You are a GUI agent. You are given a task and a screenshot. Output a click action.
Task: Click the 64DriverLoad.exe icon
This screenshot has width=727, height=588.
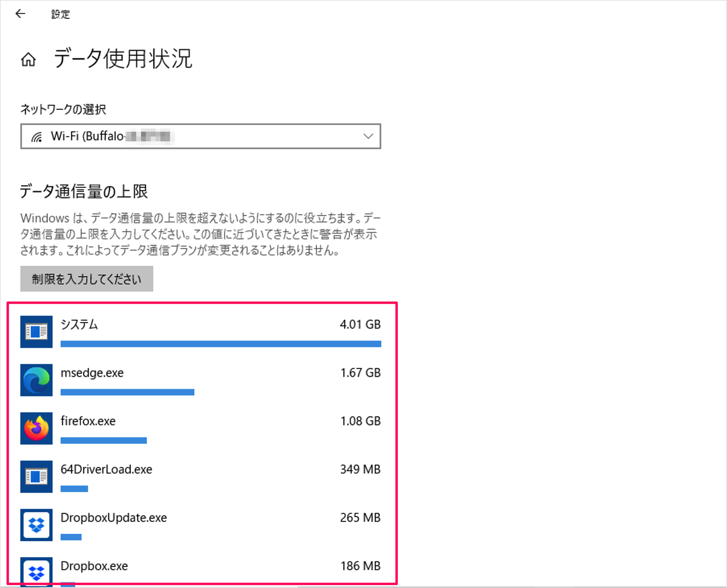point(36,476)
